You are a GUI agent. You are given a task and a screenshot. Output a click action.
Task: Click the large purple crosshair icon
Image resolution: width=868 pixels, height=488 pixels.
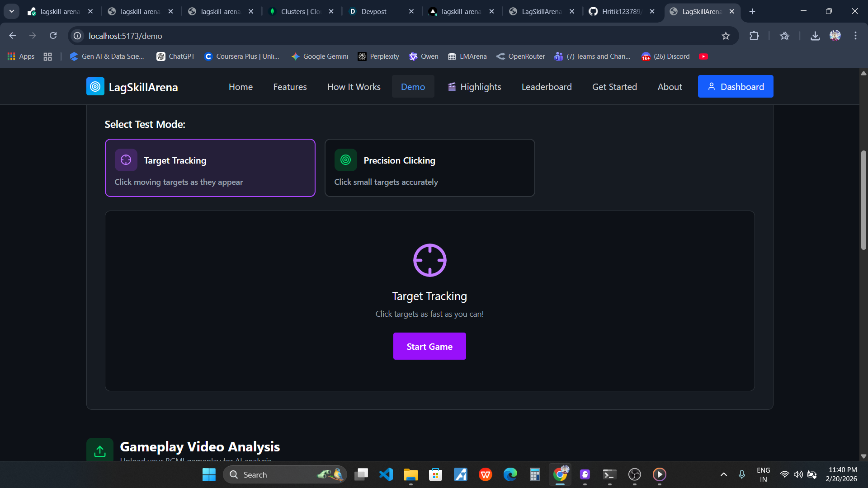click(429, 260)
